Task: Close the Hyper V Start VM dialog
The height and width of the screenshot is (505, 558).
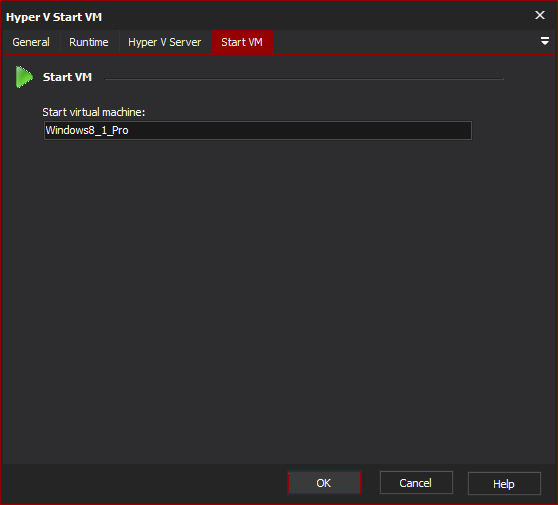Action: [540, 15]
